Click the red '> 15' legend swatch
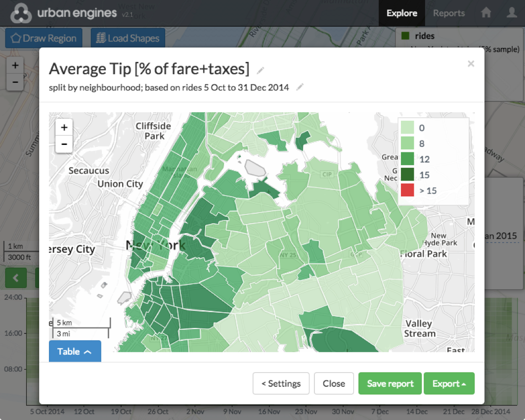 (x=407, y=190)
